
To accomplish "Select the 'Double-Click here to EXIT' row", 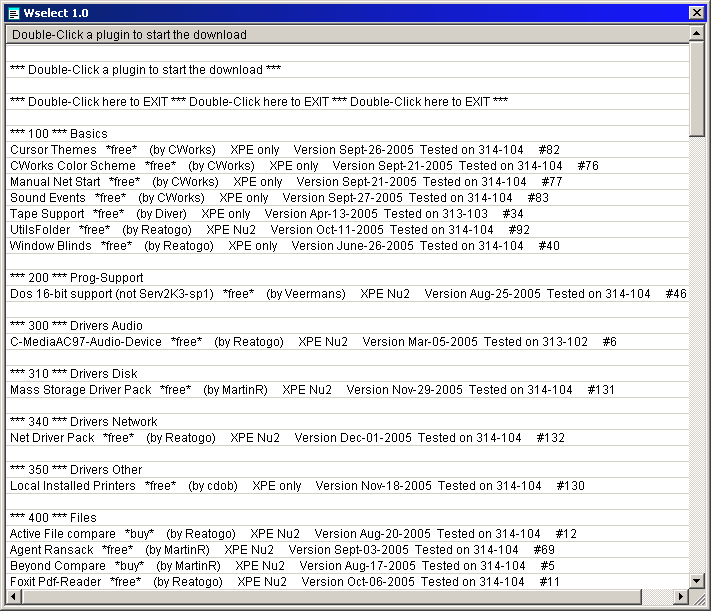I will 347,102.
